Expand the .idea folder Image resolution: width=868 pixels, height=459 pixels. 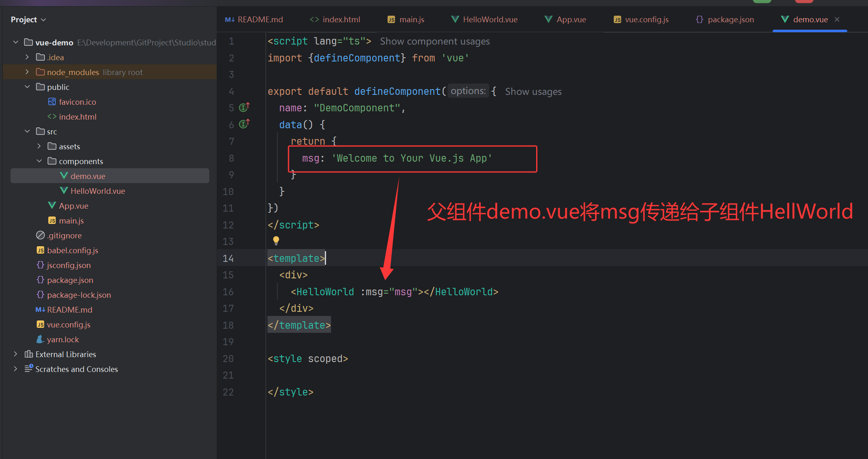pyautogui.click(x=27, y=57)
